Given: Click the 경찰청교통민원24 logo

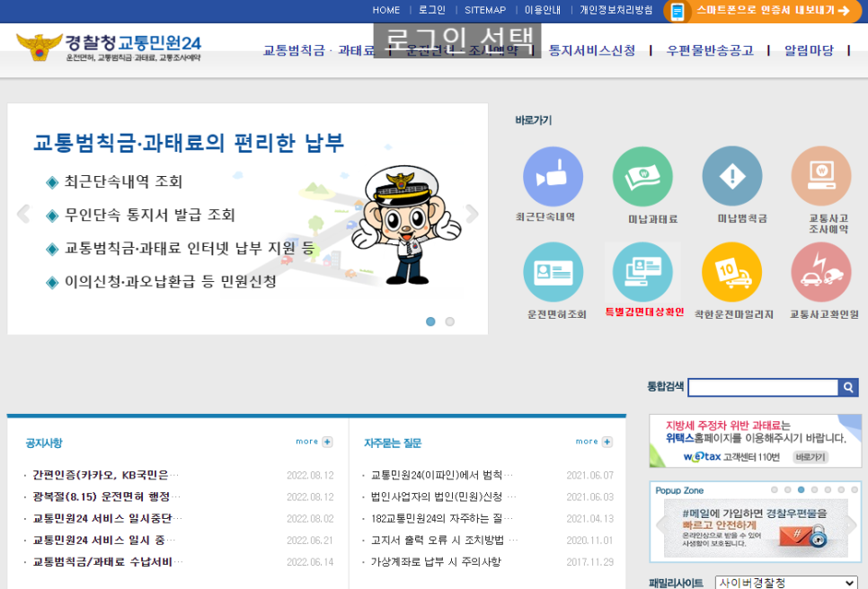Looking at the screenshot, I should tap(109, 48).
